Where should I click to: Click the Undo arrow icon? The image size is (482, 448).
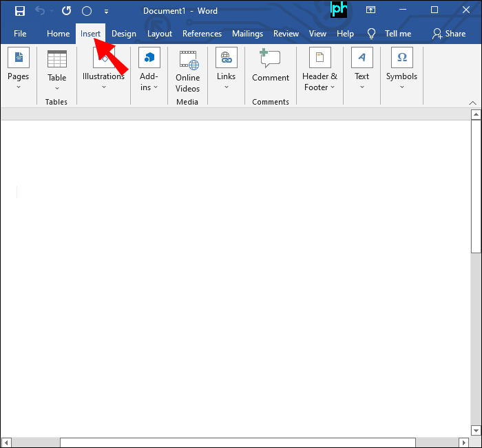pyautogui.click(x=40, y=11)
